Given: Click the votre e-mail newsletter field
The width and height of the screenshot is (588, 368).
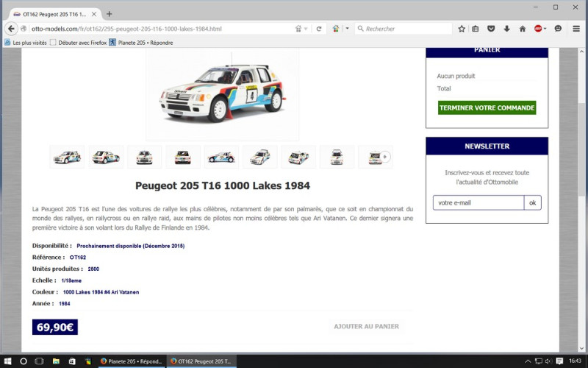Looking at the screenshot, I should click(478, 203).
